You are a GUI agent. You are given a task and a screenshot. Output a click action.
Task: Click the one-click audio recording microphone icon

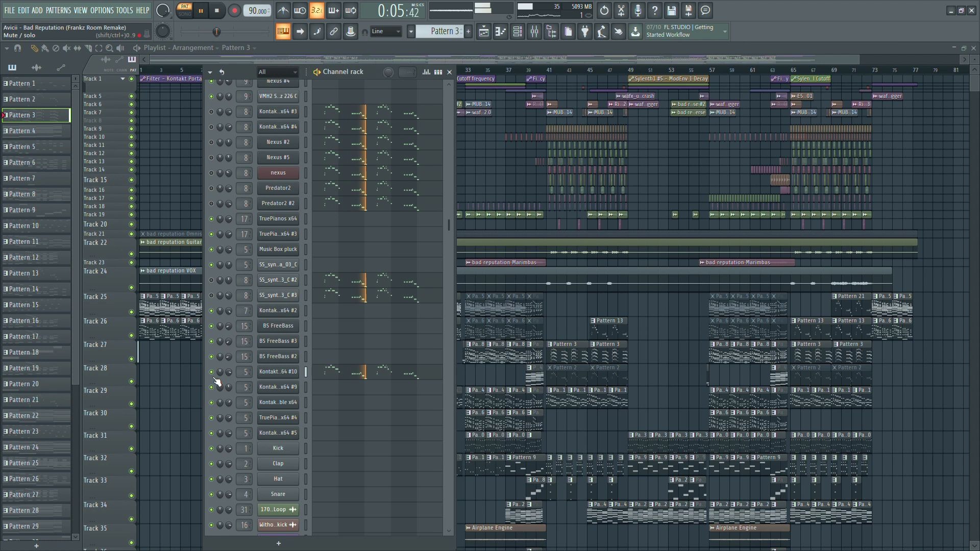[638, 10]
